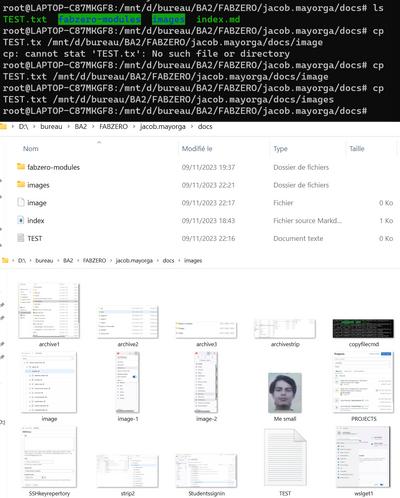Viewport: 400px width, 498px height.
Task: Select the image-1 thumbnail
Action: click(128, 382)
